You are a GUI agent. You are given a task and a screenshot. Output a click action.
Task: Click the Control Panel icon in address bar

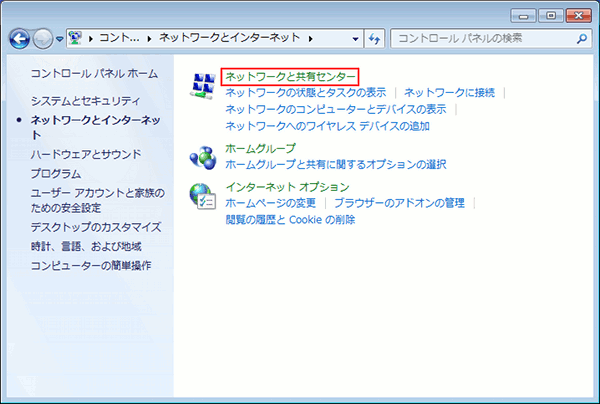click(77, 39)
